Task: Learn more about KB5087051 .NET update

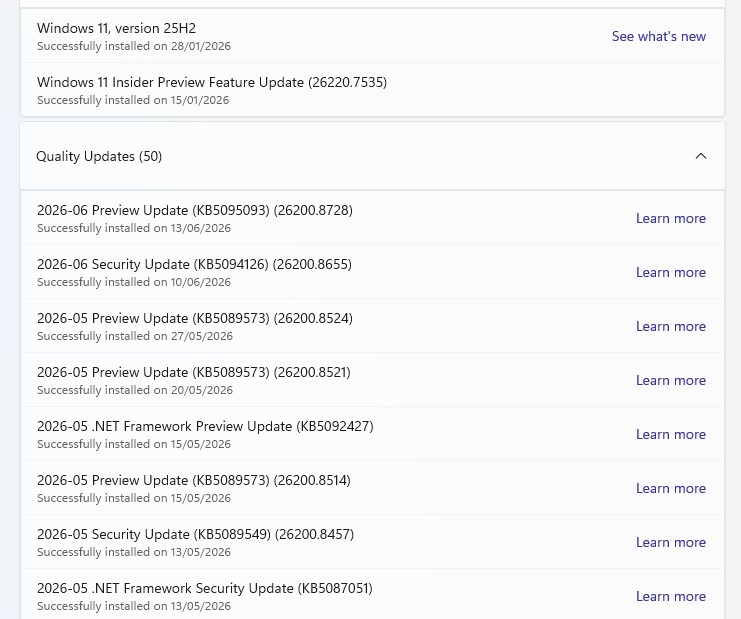Action: (x=671, y=596)
